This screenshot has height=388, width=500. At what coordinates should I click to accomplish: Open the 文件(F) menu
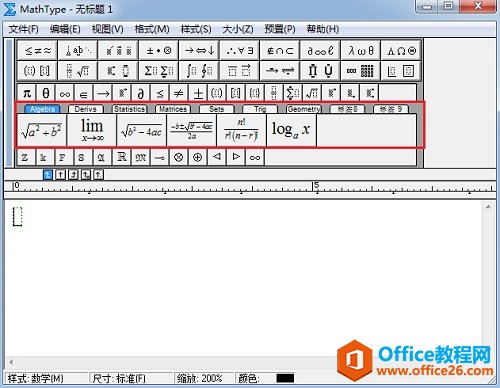[x=23, y=29]
